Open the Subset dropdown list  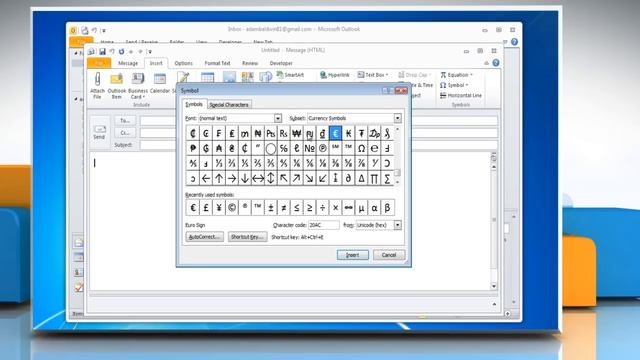(397, 118)
